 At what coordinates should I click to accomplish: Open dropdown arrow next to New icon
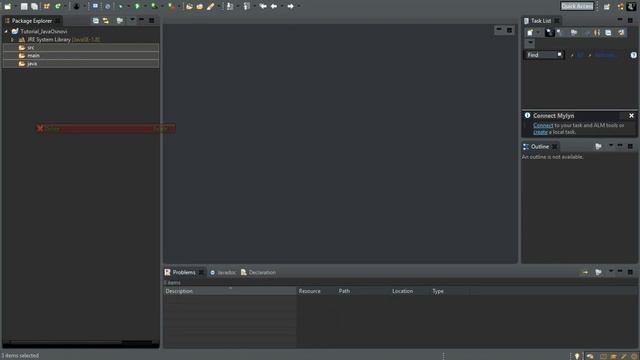15,6
